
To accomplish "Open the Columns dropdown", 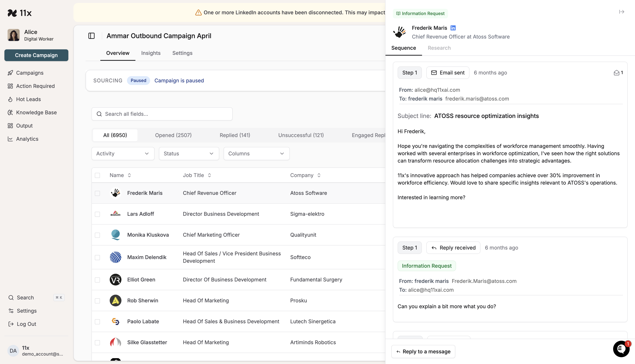I will coord(256,154).
